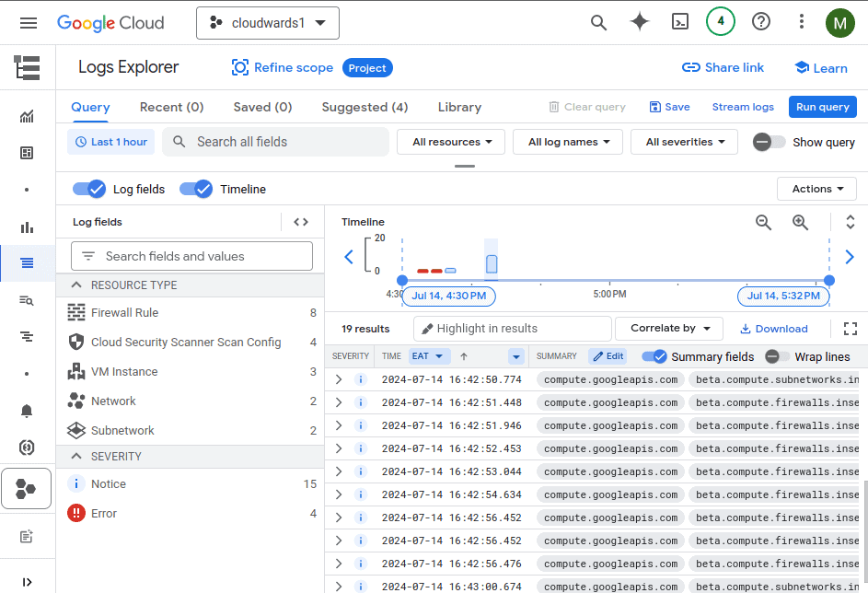Sort time ascending with the up arrow

464,356
